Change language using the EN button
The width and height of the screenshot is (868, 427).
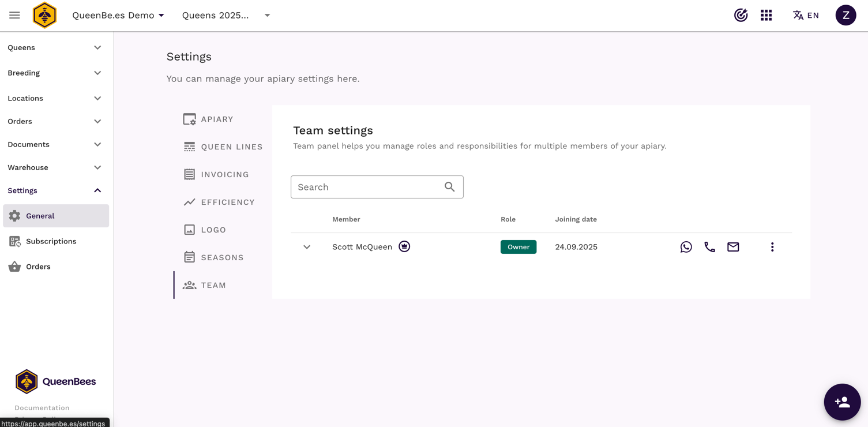point(806,16)
